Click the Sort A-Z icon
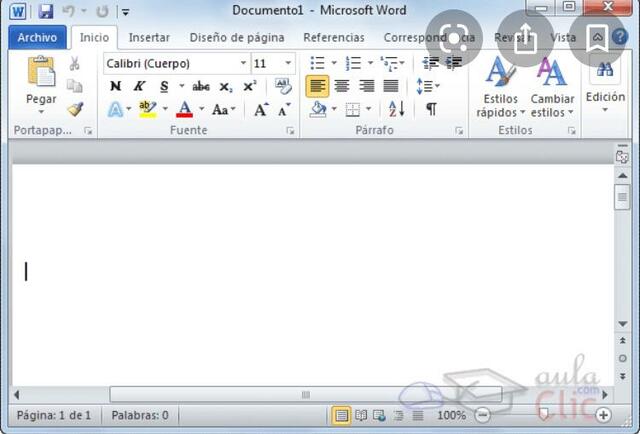 coord(396,109)
